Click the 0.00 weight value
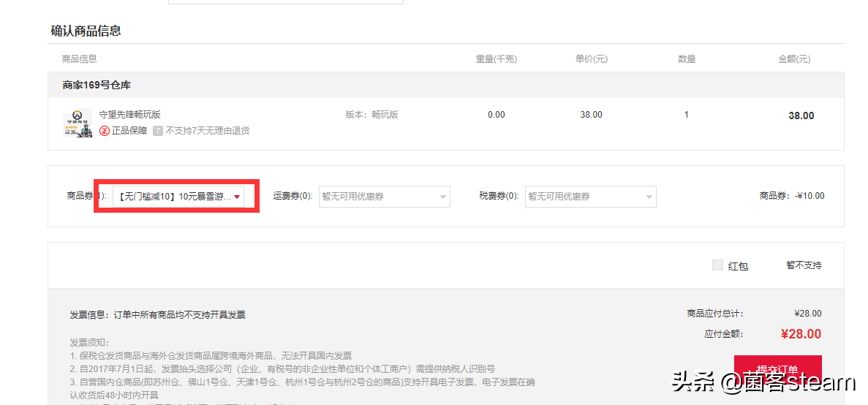The height and width of the screenshot is (405, 868). tap(496, 115)
